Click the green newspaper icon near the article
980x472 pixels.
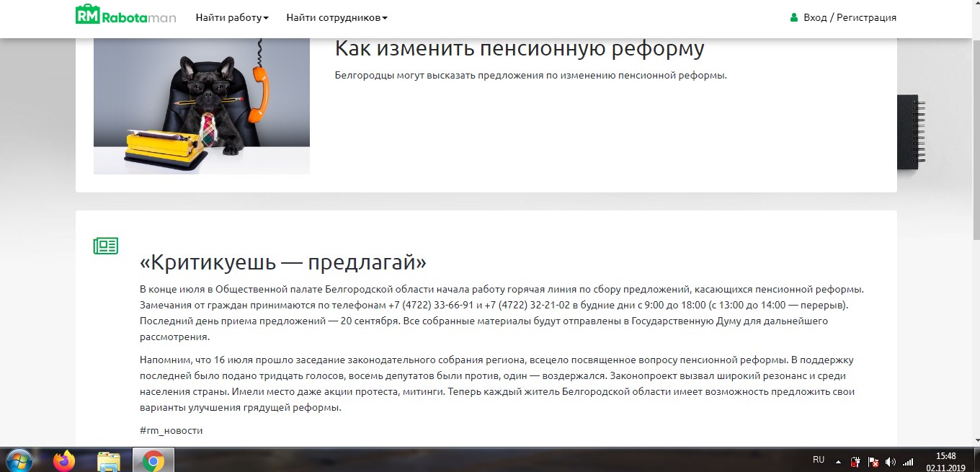coord(106,246)
